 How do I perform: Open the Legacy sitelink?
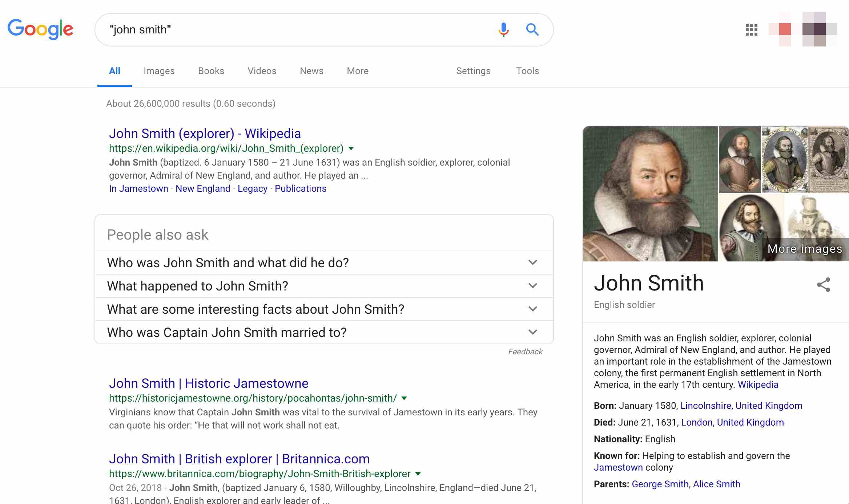pyautogui.click(x=252, y=189)
